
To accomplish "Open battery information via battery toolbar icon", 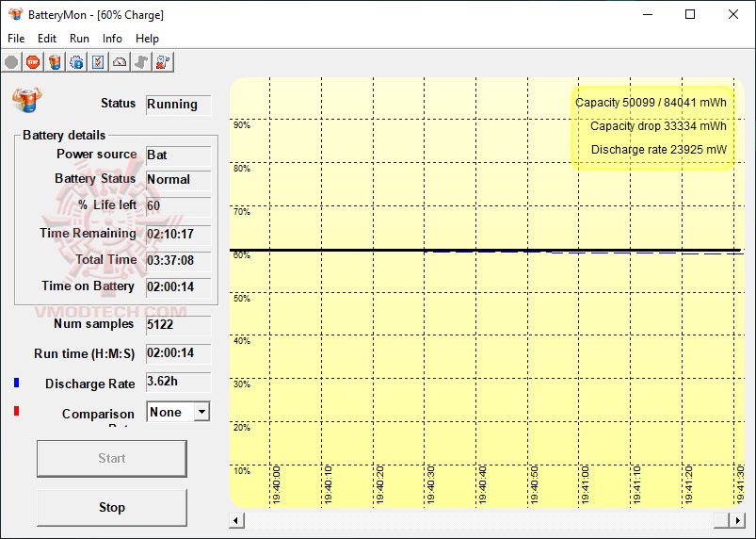I will pyautogui.click(x=55, y=62).
